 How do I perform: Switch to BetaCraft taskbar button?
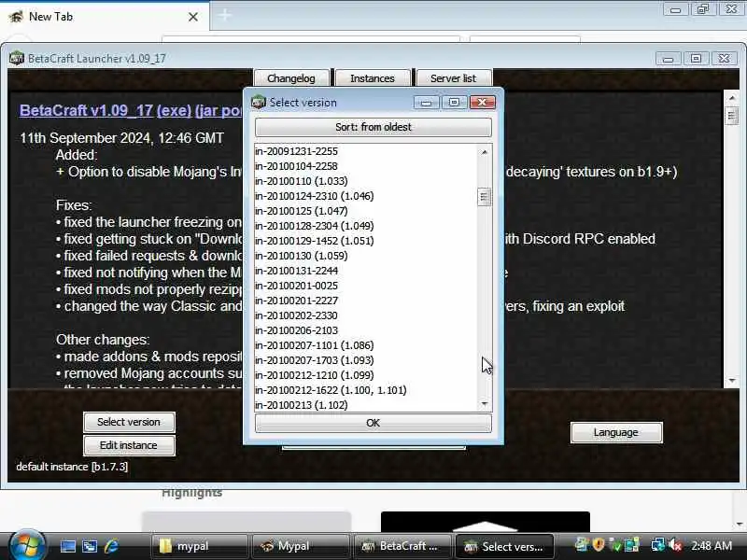(x=402, y=546)
